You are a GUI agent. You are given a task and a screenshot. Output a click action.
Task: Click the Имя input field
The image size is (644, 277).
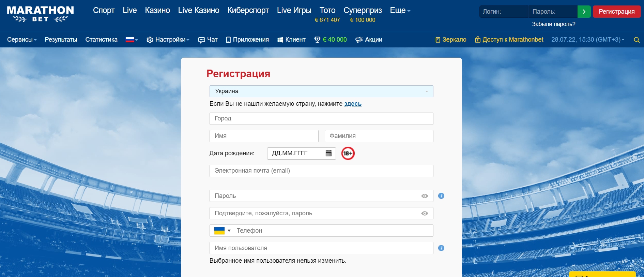point(264,136)
